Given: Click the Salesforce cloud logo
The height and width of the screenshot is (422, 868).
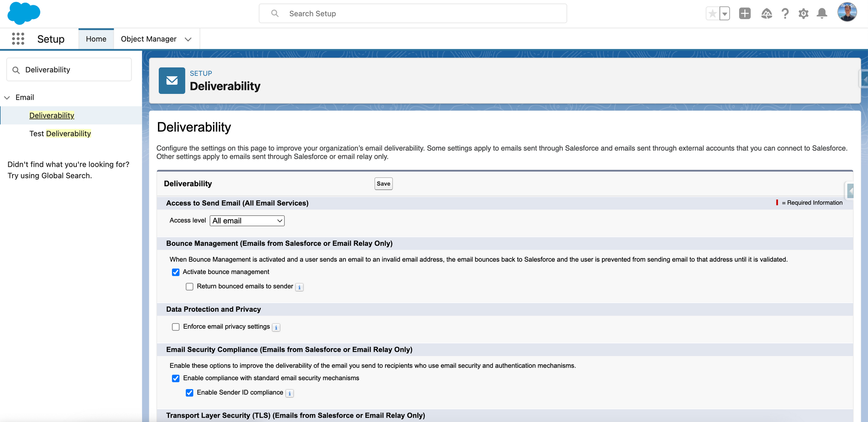Looking at the screenshot, I should pyautogui.click(x=24, y=13).
